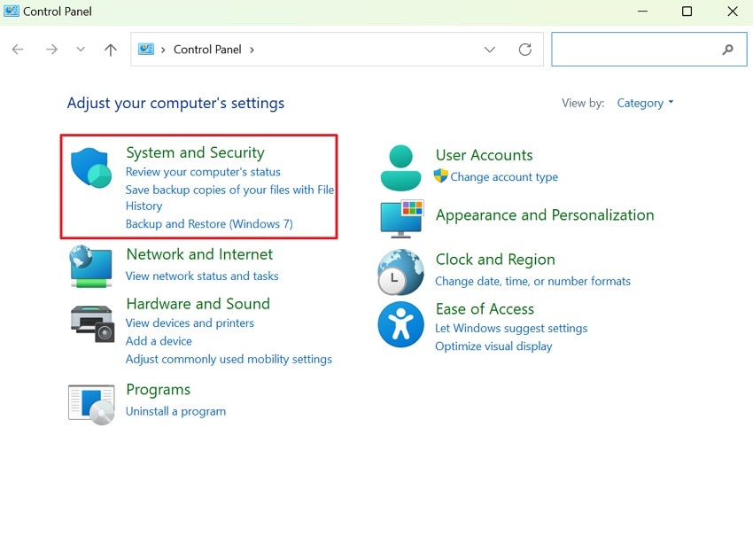Open Hardware and Sound heading

tap(198, 304)
